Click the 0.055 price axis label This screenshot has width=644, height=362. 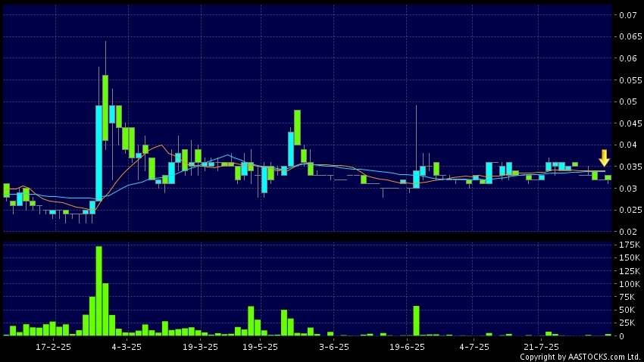tap(630, 80)
